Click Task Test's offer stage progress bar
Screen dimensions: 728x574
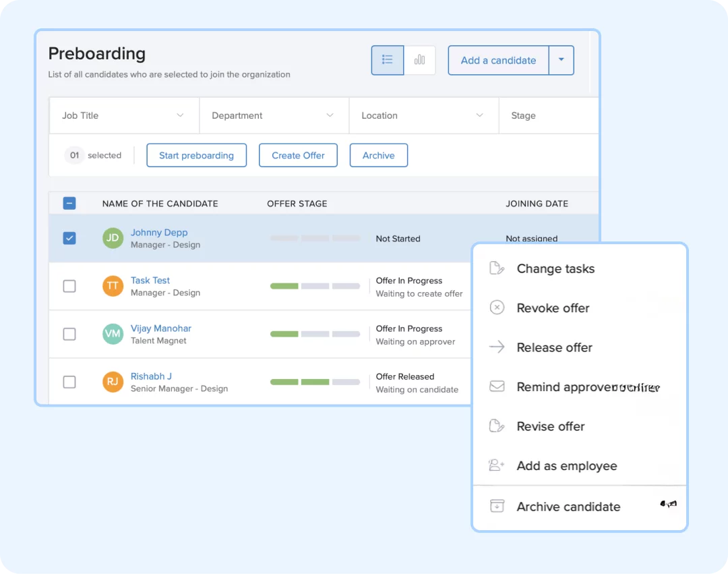(315, 286)
